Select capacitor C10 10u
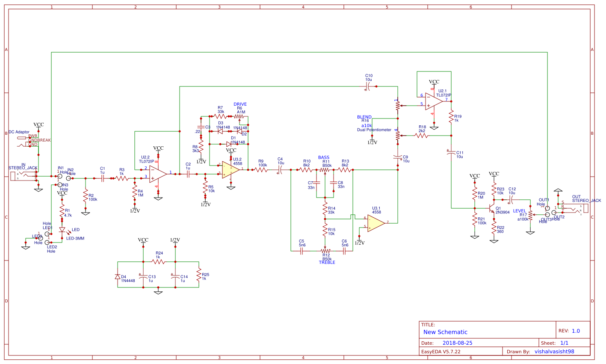Screen dimensions: 606x364 (369, 86)
